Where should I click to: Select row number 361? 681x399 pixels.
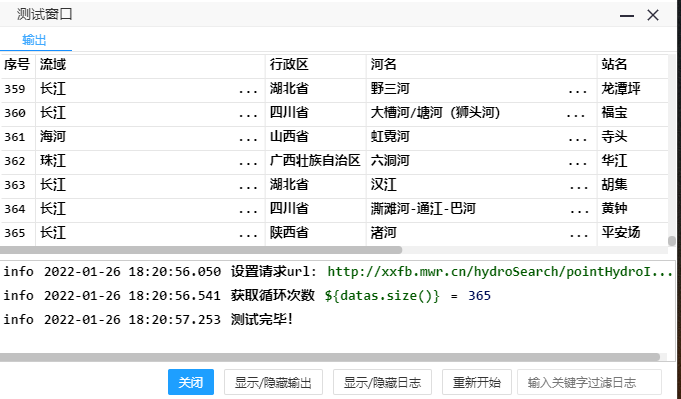tap(15, 137)
